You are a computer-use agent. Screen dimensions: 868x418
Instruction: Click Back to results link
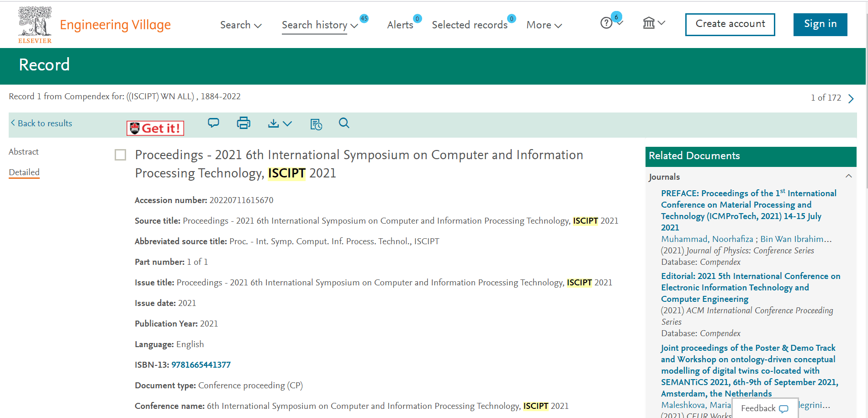click(x=41, y=123)
